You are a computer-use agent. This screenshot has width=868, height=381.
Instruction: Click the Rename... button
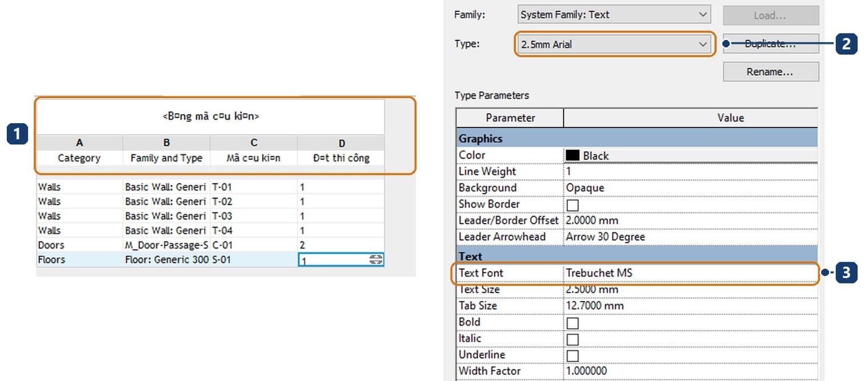tap(771, 72)
